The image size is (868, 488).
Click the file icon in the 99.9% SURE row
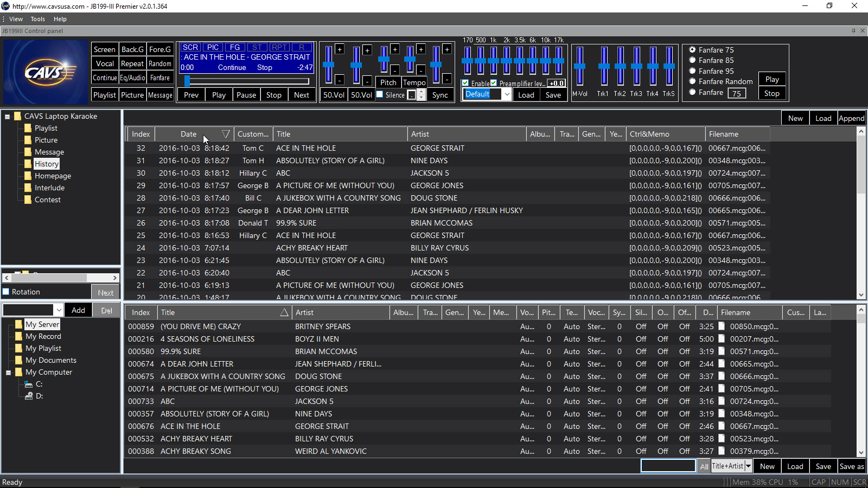722,351
